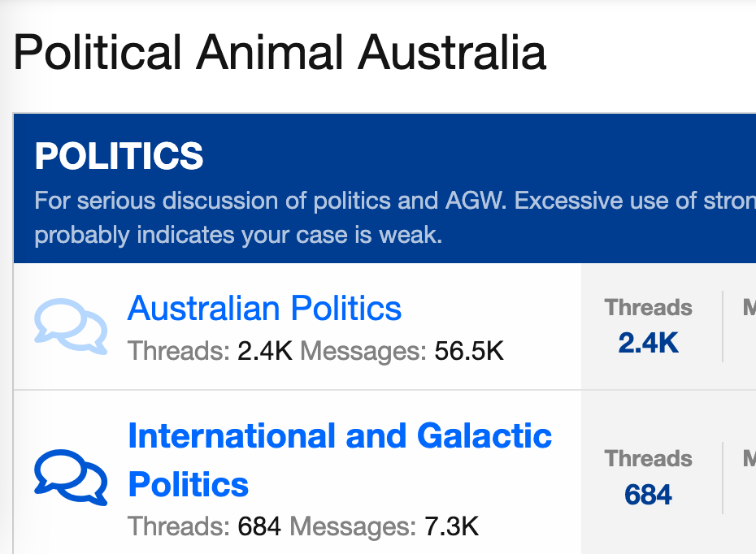Click the Australian Politics chat bubbles icon
The height and width of the screenshot is (554, 756).
[71, 326]
